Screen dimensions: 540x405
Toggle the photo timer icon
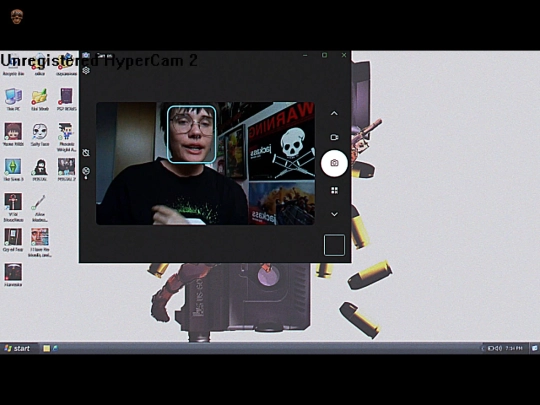86,153
